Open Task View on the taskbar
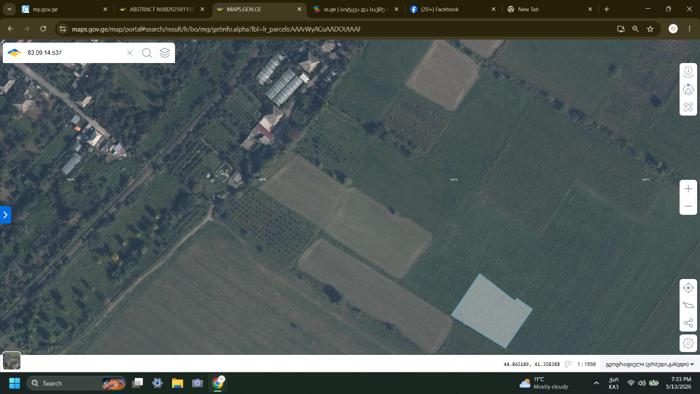The width and height of the screenshot is (700, 394). [x=138, y=383]
